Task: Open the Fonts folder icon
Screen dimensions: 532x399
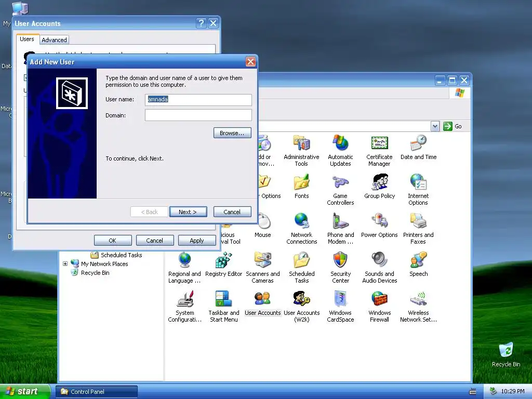Action: pyautogui.click(x=302, y=186)
